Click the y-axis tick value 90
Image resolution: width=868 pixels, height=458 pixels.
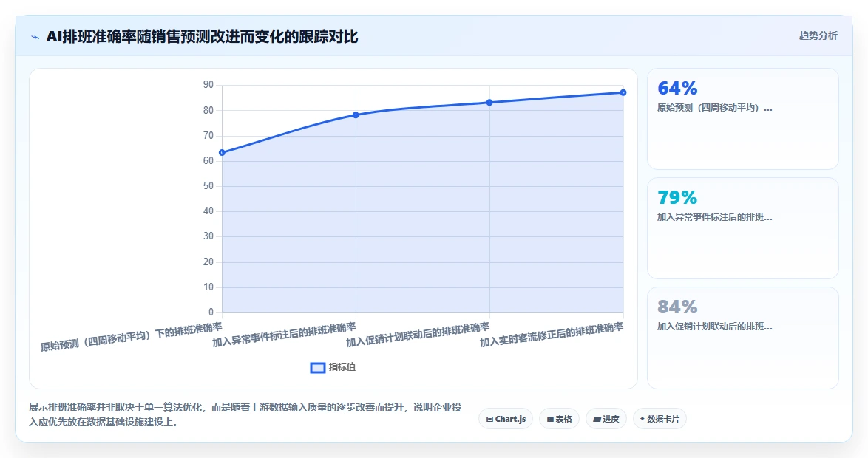208,85
